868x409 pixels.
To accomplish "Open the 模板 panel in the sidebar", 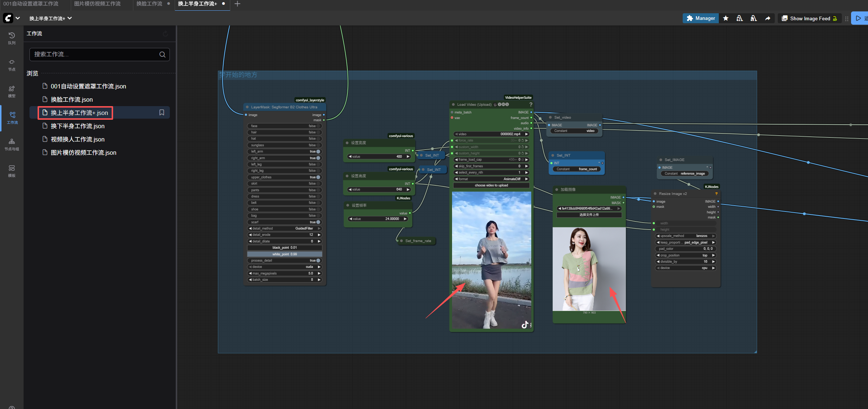I will (x=11, y=170).
